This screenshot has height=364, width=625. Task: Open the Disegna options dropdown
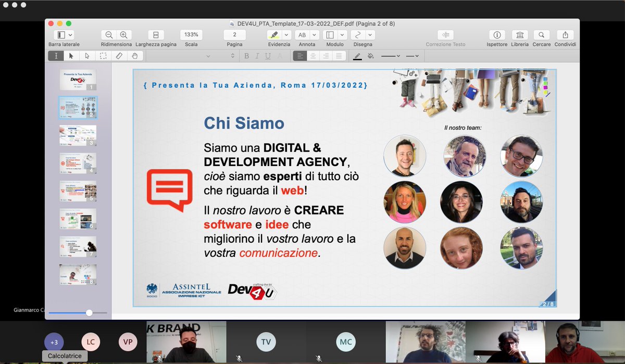tap(370, 35)
